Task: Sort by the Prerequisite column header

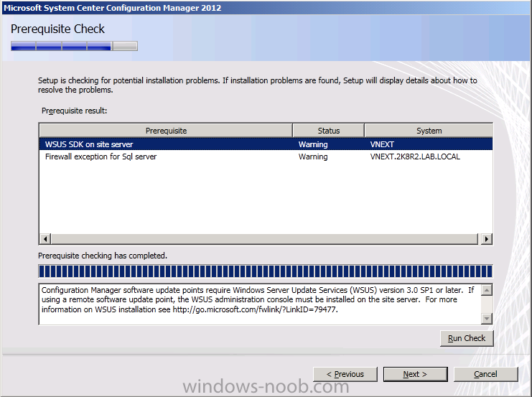Action: (166, 131)
